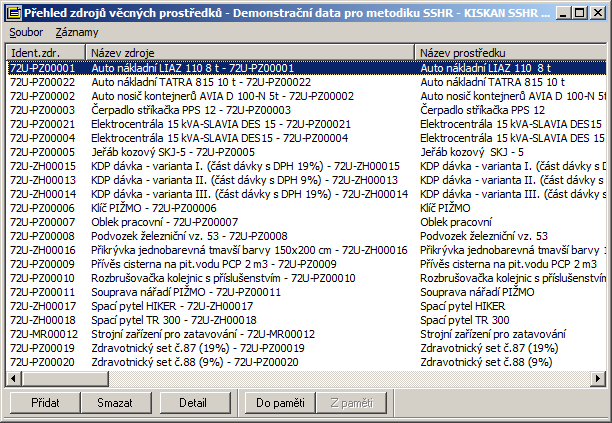Screen dimensions: 612x423
Task: Click 'Přívěs cisterna na pit.vodu PCP 2 m3' resource
Action: pos(509,264)
